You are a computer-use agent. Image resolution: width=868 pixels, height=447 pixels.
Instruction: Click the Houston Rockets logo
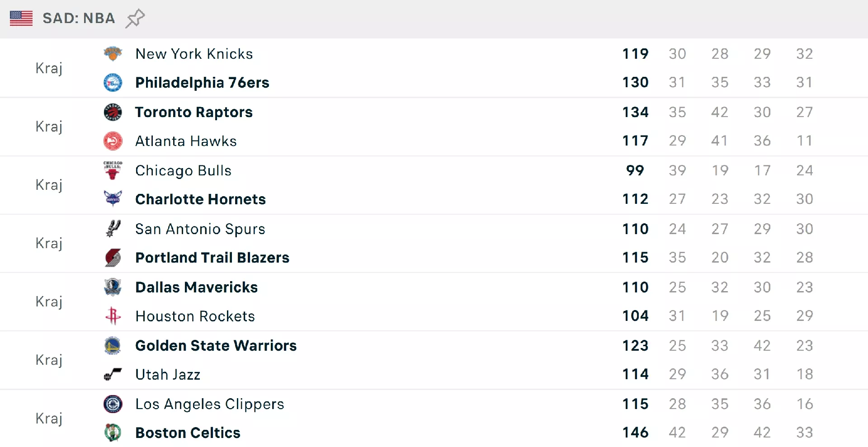point(113,316)
